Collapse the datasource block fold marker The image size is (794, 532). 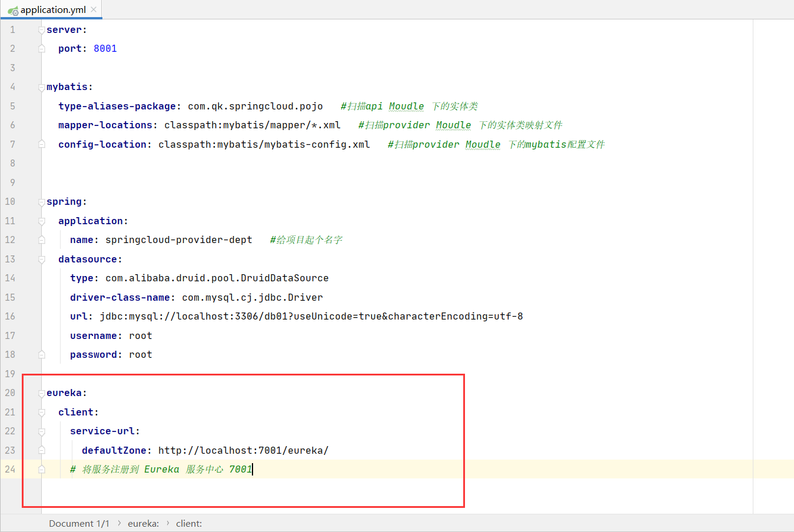coord(42,260)
